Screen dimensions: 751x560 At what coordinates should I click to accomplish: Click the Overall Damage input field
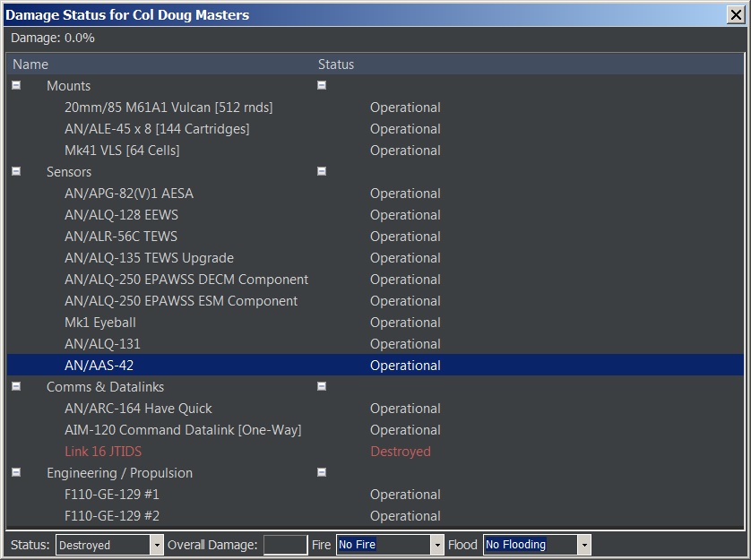point(286,545)
